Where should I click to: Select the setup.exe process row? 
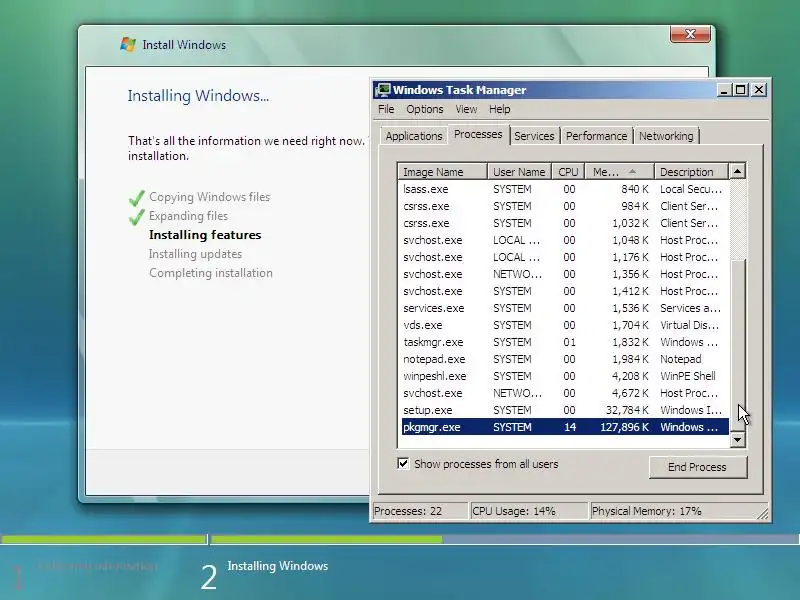coord(565,410)
